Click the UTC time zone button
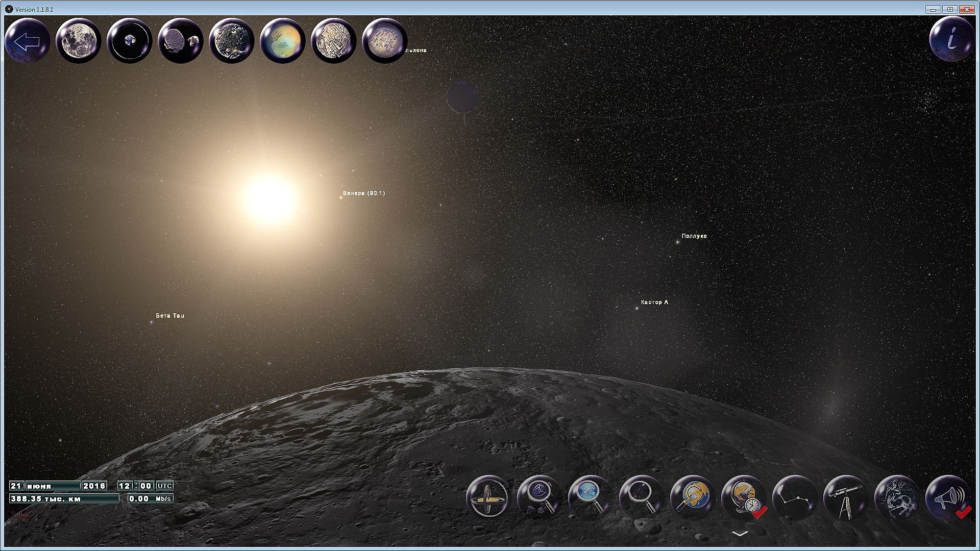 [164, 486]
